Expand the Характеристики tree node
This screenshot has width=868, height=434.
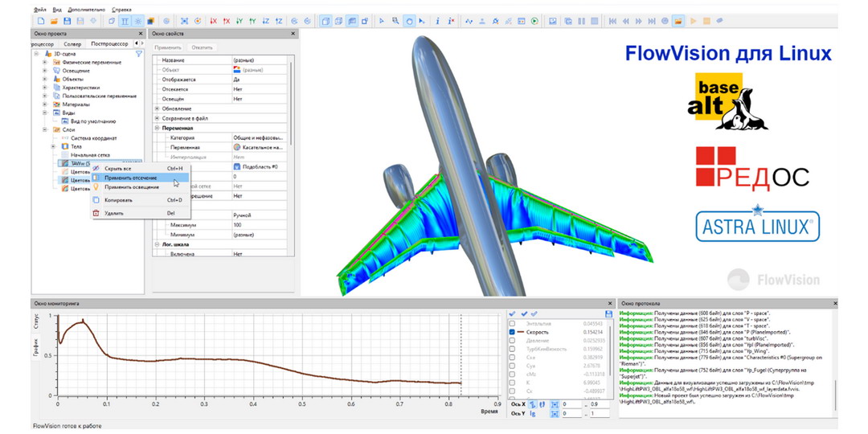point(45,88)
